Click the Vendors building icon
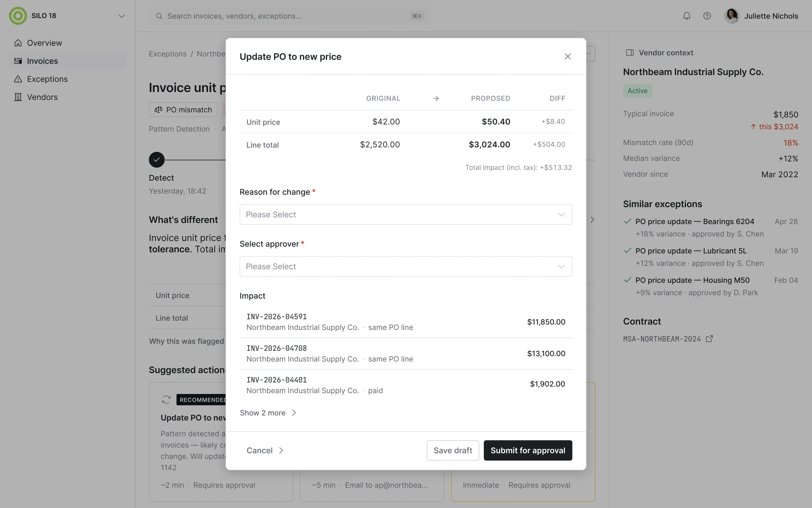The image size is (812, 508). pos(18,97)
